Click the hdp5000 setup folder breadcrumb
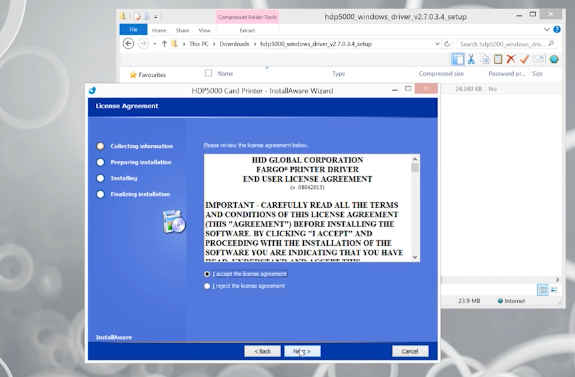575x377 pixels. (x=316, y=44)
